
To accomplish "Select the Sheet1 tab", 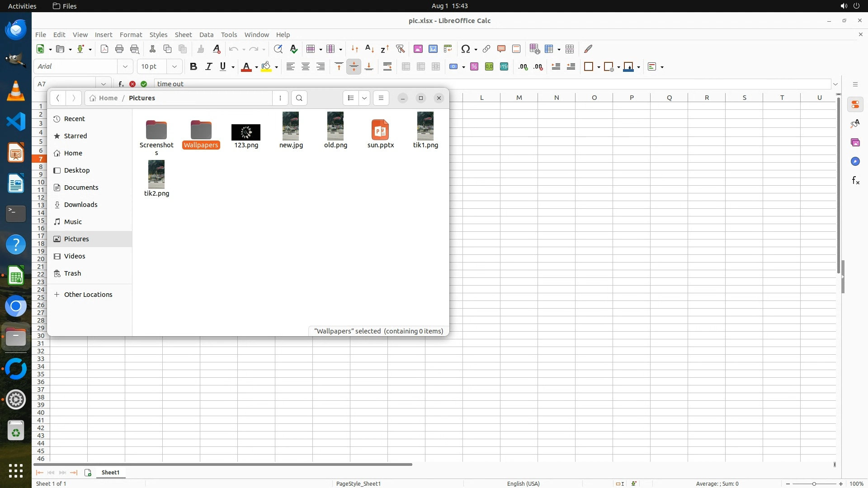I will (x=110, y=472).
